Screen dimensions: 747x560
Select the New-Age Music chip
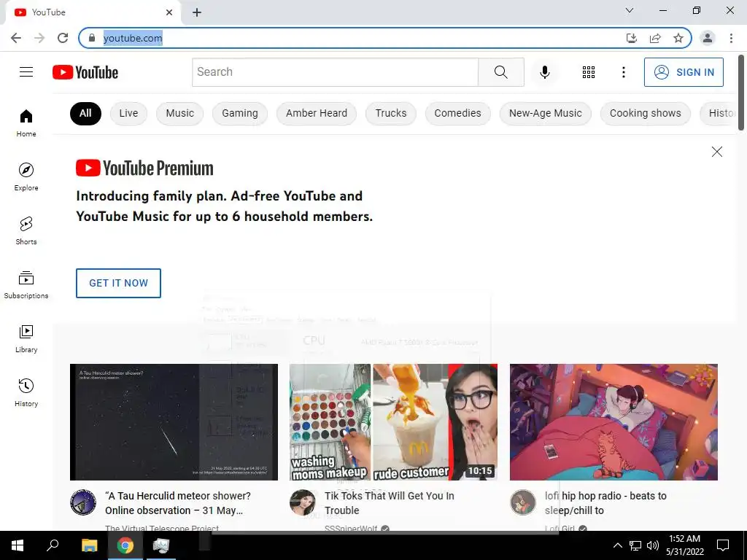[x=545, y=113]
